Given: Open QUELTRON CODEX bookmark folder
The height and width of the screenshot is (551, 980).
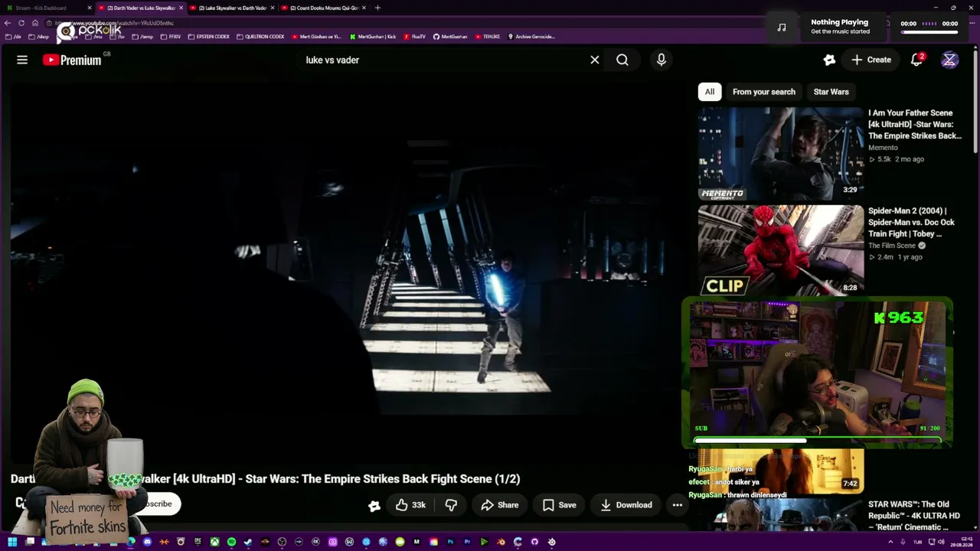Looking at the screenshot, I should click(x=260, y=37).
